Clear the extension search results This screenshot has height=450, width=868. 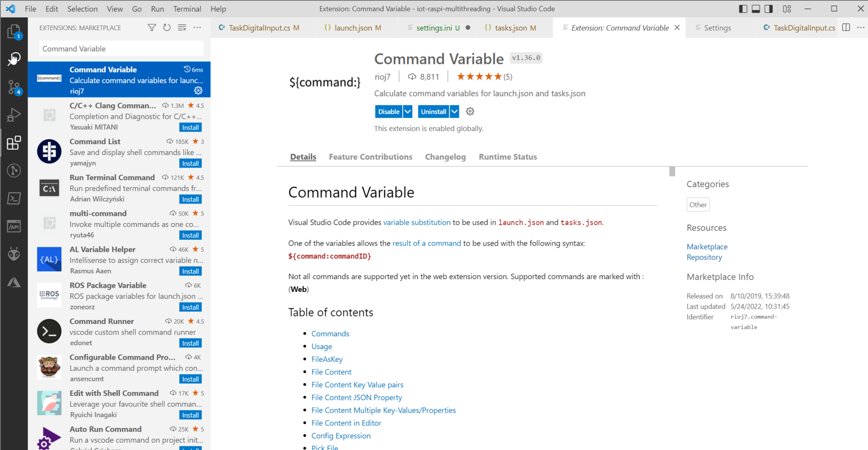(x=182, y=27)
